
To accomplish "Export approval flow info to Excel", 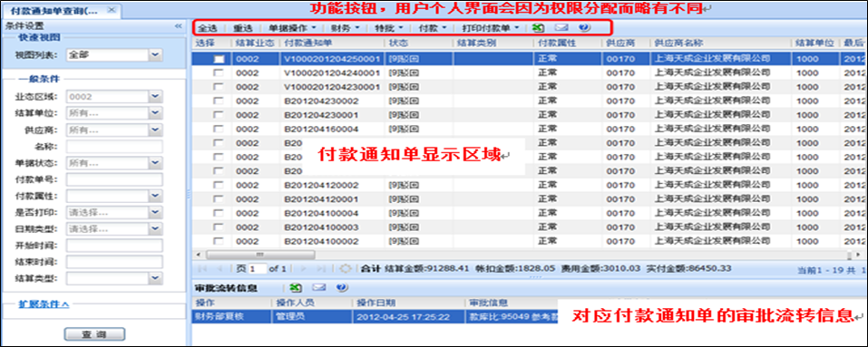I will tap(297, 288).
